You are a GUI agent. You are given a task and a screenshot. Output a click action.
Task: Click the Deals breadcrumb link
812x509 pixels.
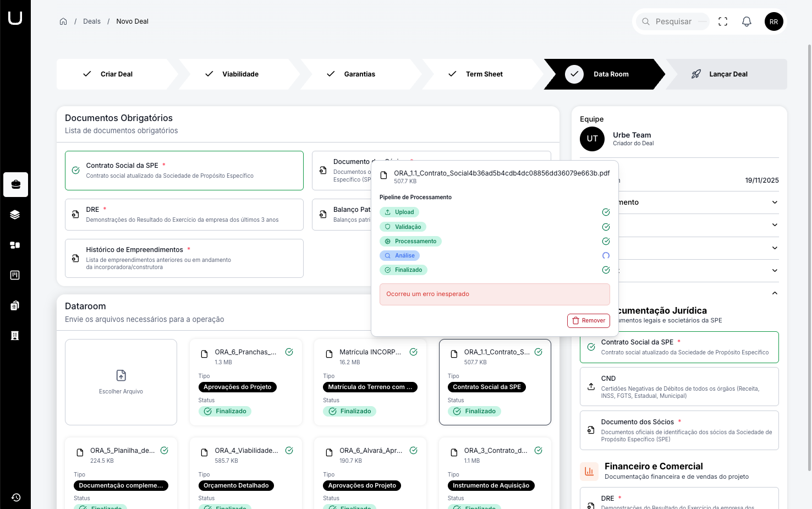click(91, 21)
